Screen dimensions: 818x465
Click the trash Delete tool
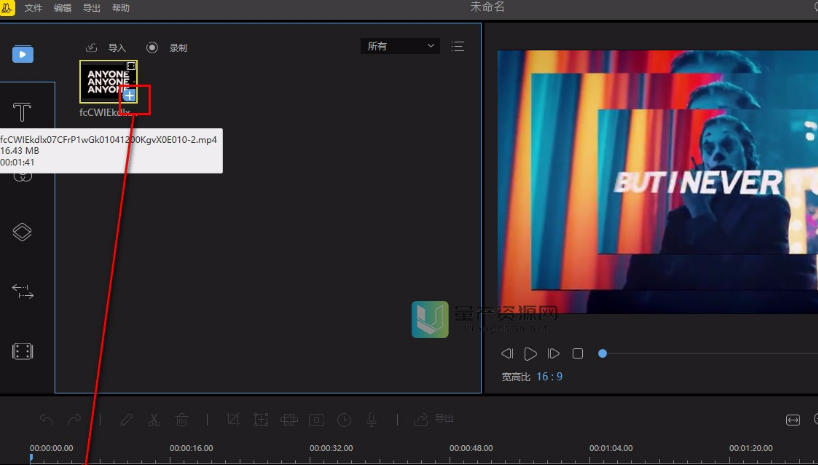pyautogui.click(x=182, y=419)
